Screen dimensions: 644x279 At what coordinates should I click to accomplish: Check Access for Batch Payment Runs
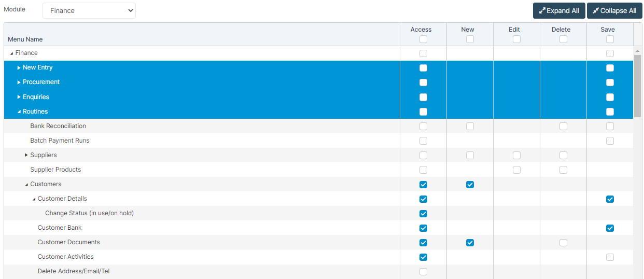pos(424,141)
